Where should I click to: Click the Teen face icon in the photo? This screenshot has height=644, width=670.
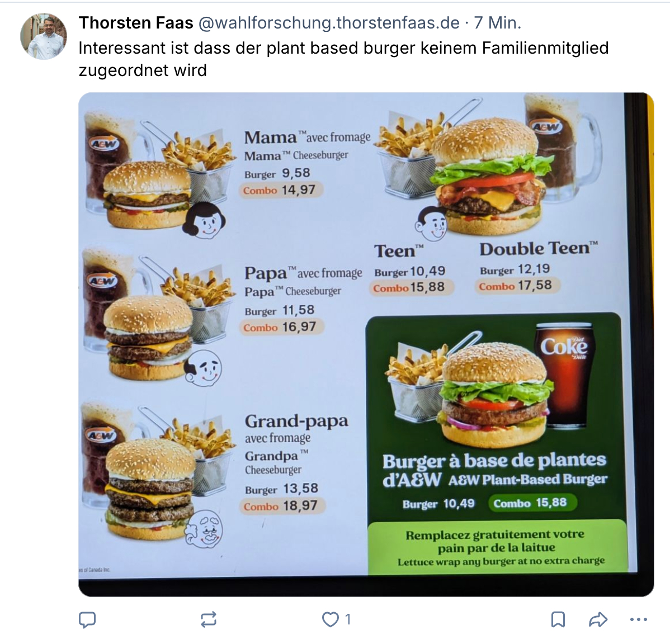[x=431, y=224]
